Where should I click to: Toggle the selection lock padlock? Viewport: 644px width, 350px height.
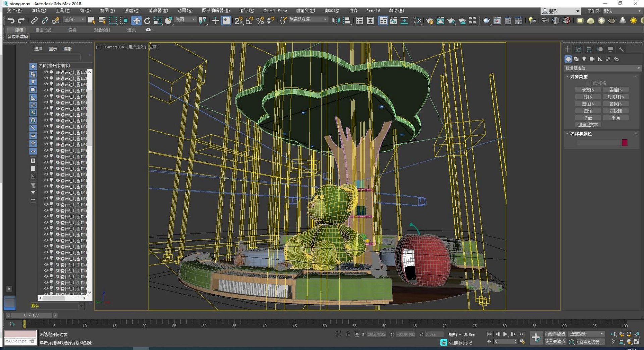tap(348, 334)
